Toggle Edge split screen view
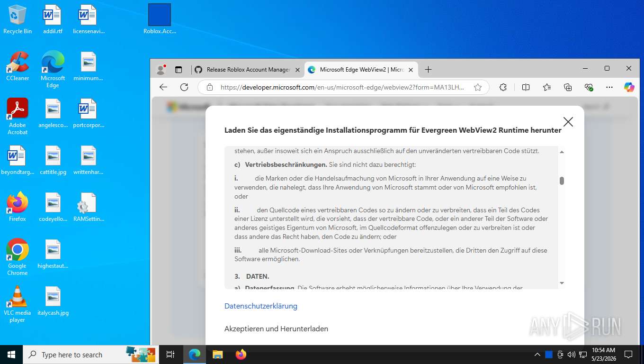Screen dimensions: 644x364 pyautogui.click(x=526, y=87)
